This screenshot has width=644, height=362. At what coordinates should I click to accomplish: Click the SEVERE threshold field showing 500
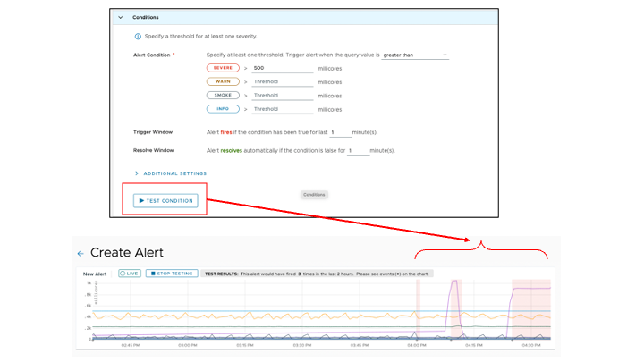pos(282,68)
